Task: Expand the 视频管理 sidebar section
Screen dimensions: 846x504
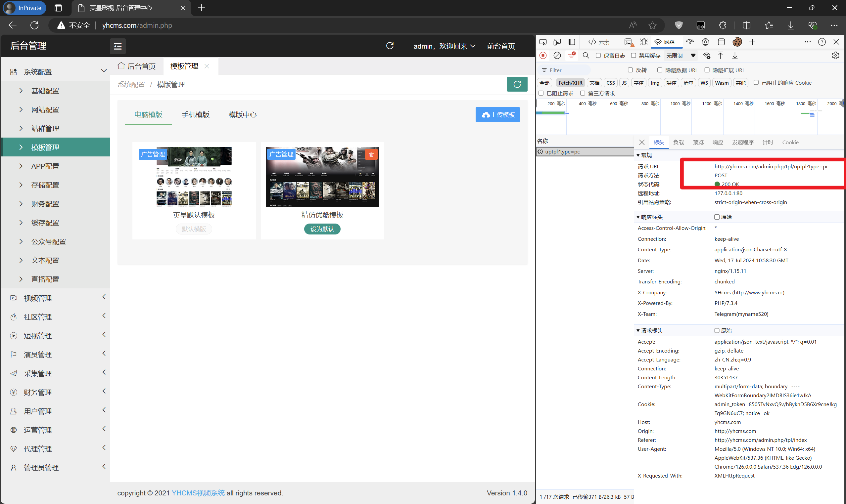Action: coord(55,298)
